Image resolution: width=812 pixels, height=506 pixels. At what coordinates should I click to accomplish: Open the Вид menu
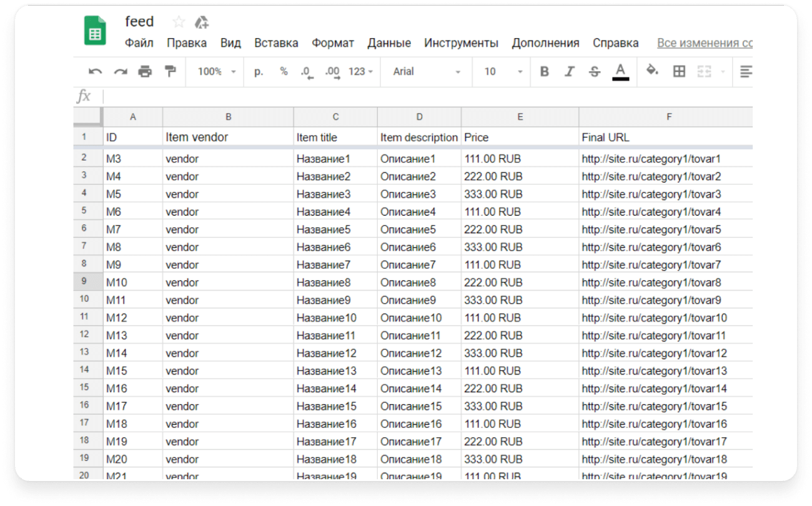point(230,43)
